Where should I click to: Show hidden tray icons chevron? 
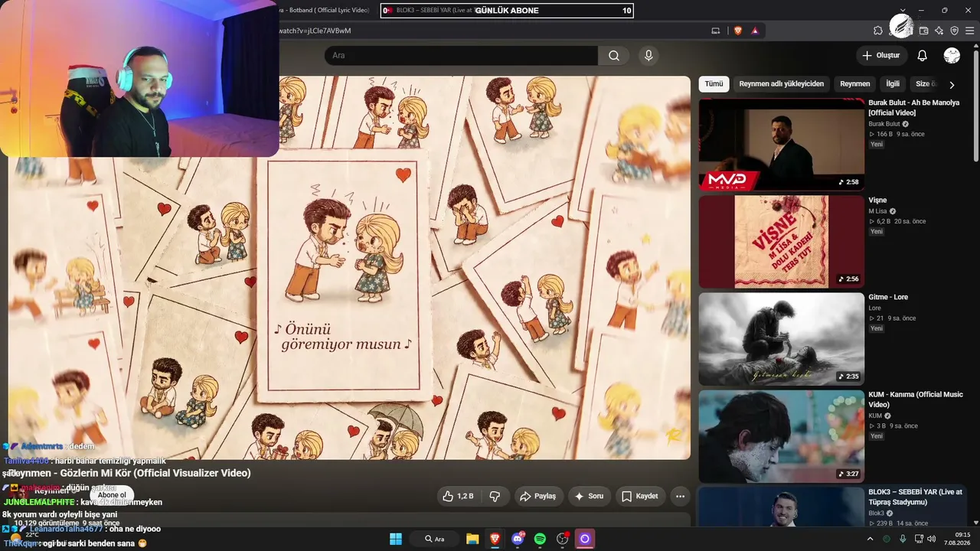(x=870, y=539)
